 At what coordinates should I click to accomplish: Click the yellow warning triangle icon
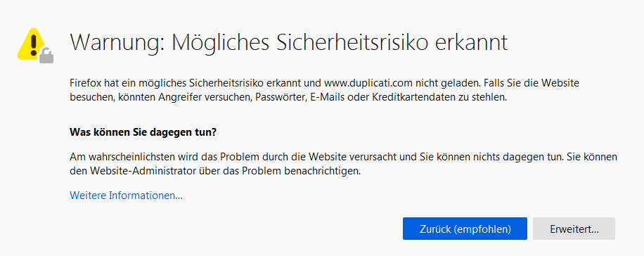32,44
